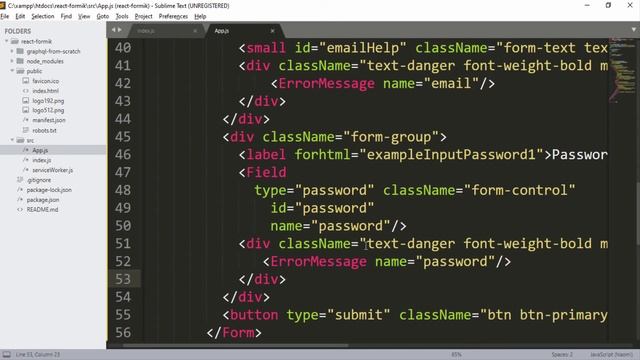Open the JavaScript syntax selector in status bar

611,354
